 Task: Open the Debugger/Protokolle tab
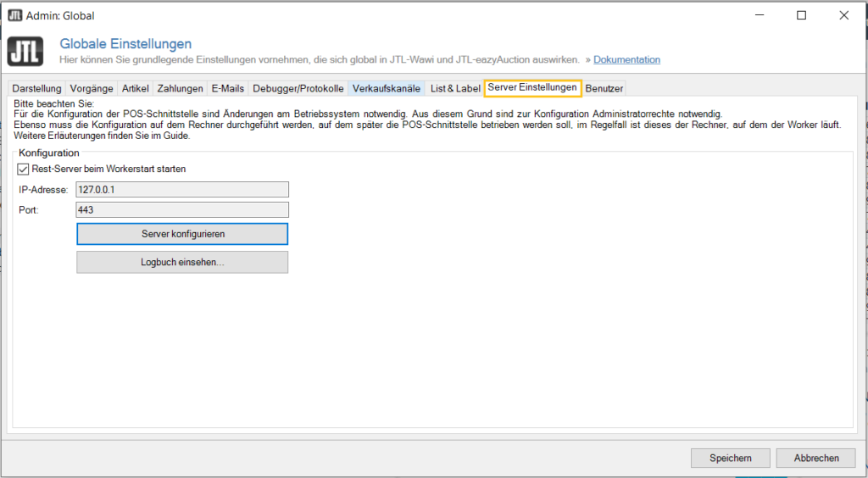(x=298, y=88)
